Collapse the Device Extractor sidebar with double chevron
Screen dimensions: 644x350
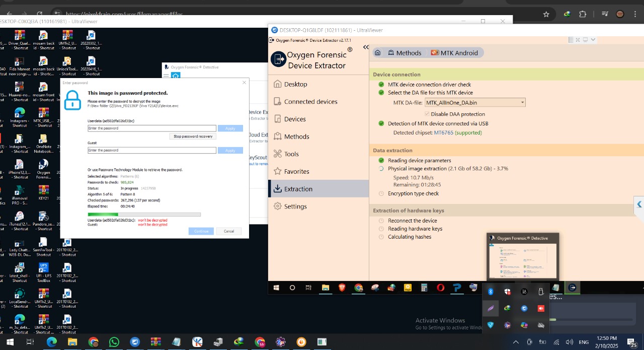tap(366, 47)
